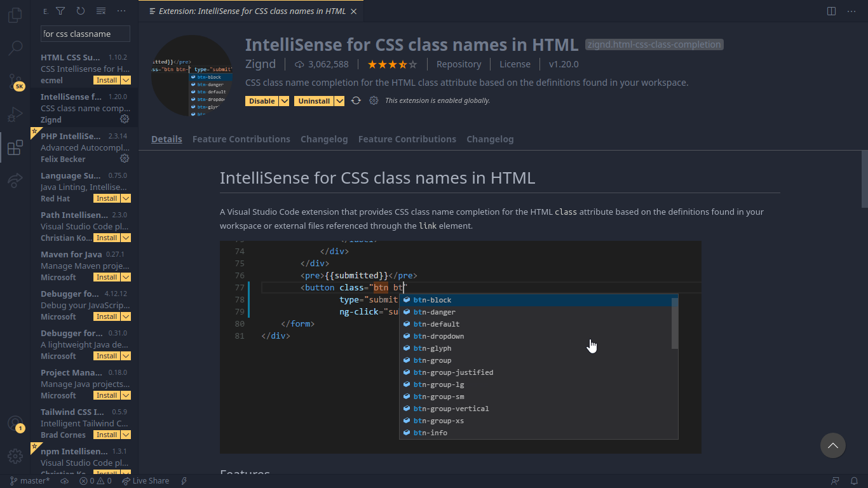868x488 pixels.
Task: Open the Search view in activity bar
Action: pos(15,48)
